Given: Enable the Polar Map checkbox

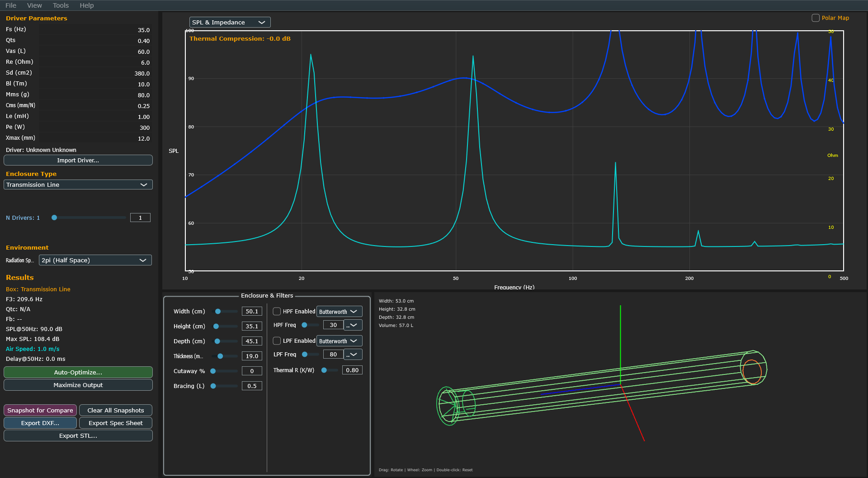Looking at the screenshot, I should (816, 18).
